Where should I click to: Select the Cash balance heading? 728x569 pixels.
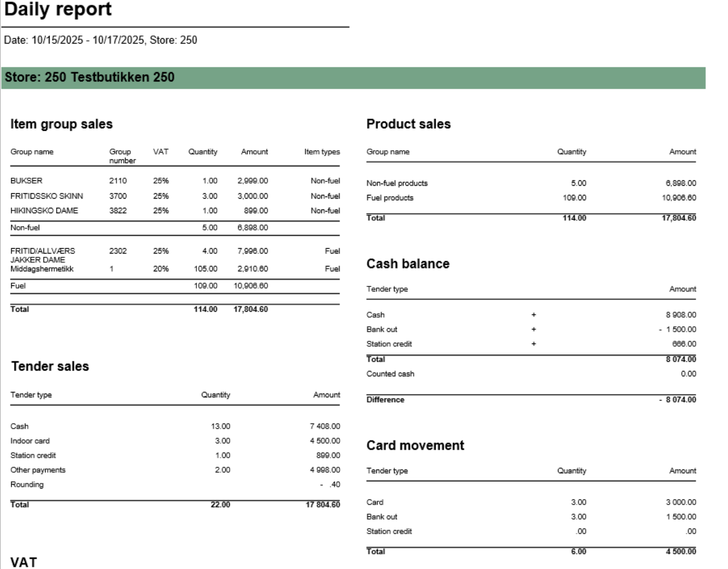pos(408,264)
